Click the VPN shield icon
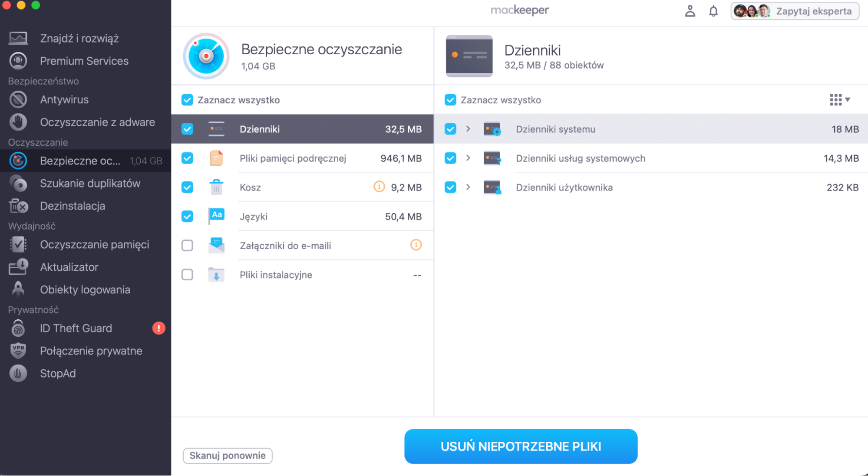This screenshot has width=868, height=476. (18, 351)
